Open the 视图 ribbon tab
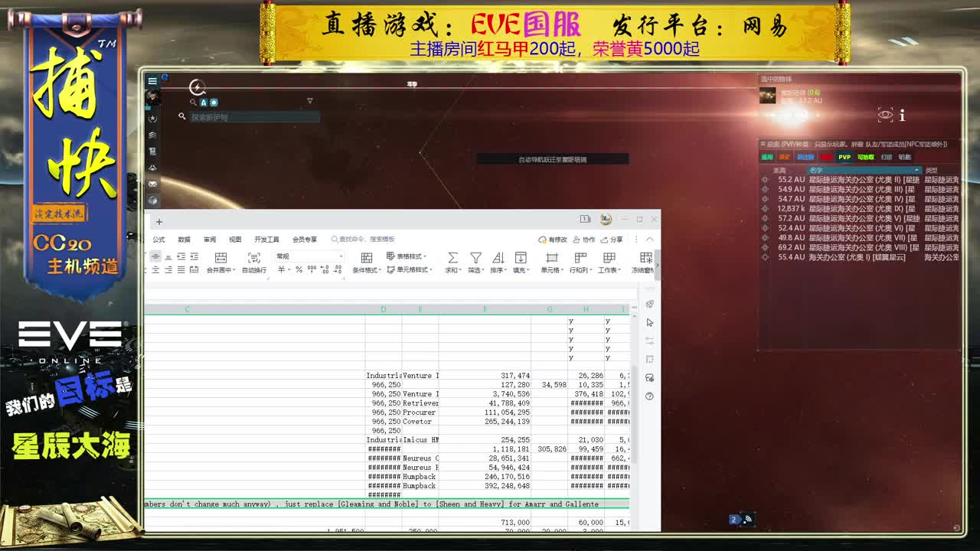This screenshot has height=551, width=980. click(235, 240)
